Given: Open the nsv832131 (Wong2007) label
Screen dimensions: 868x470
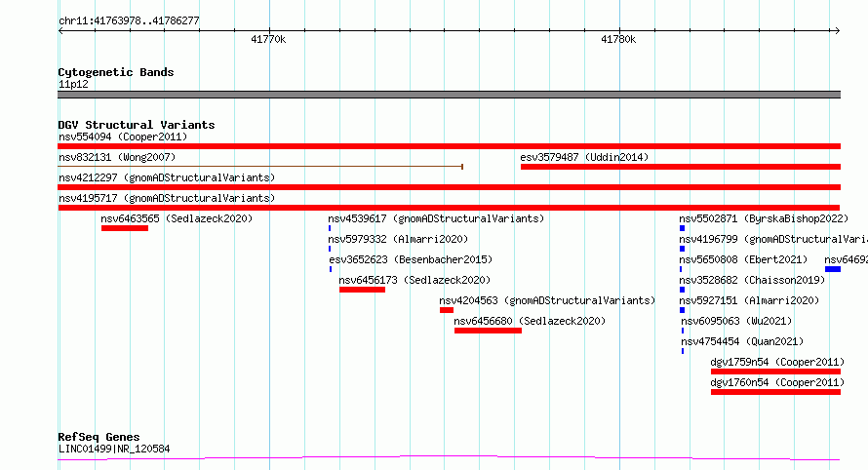Looking at the screenshot, I should (x=117, y=157).
